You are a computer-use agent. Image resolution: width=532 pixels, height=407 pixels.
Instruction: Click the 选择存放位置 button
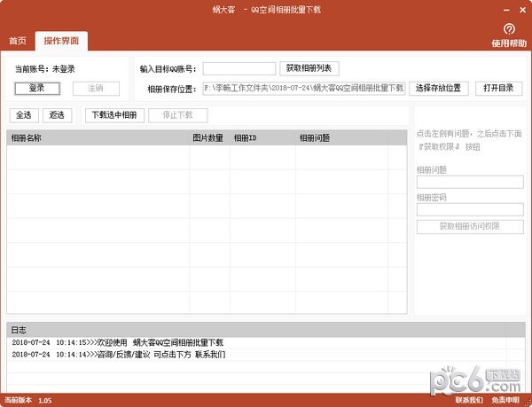click(x=439, y=89)
